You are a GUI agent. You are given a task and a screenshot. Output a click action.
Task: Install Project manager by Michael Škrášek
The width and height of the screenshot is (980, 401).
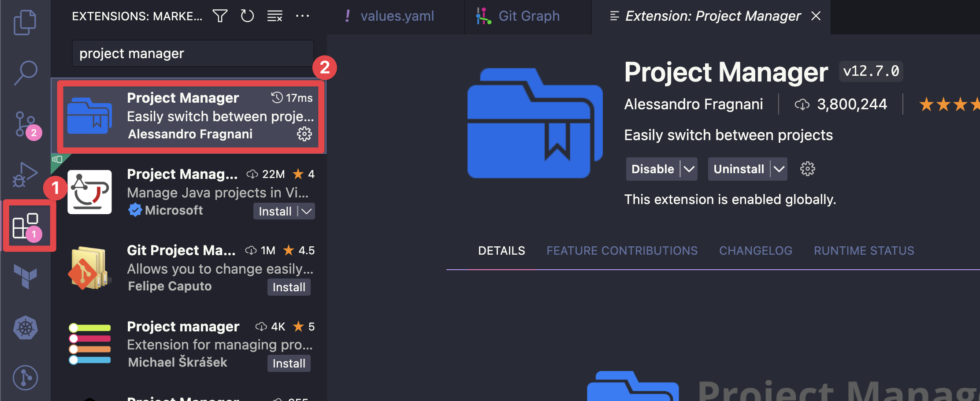tap(289, 364)
